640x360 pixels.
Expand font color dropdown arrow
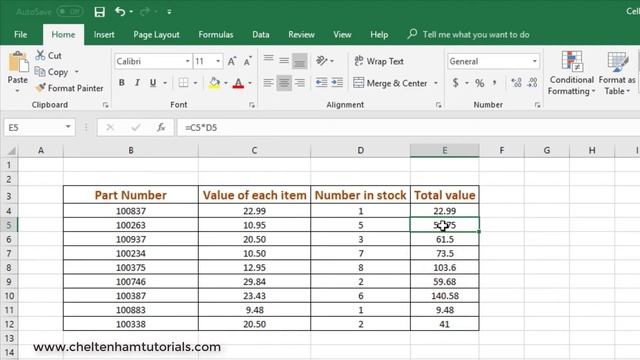coord(250,83)
